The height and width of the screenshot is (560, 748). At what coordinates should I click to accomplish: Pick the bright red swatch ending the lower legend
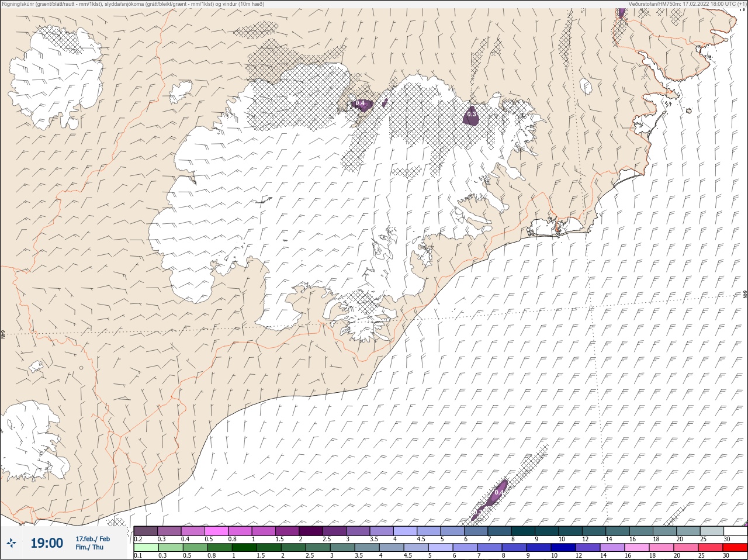(735, 548)
